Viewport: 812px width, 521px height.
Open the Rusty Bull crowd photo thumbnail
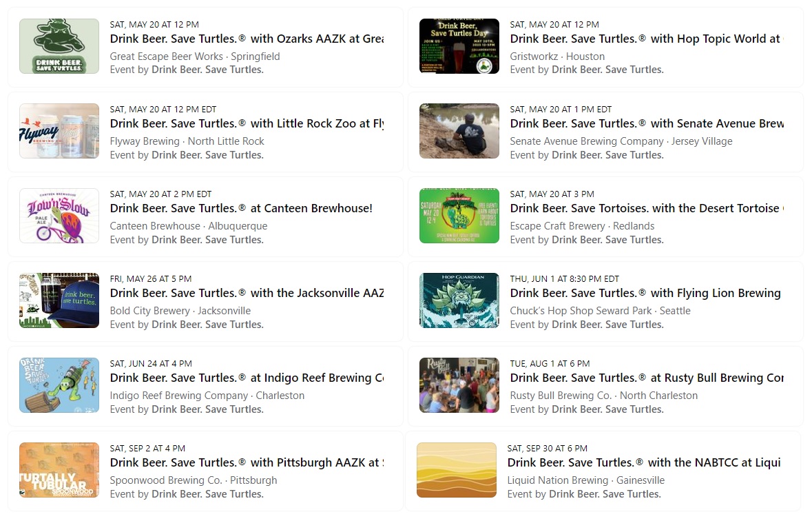pos(459,385)
